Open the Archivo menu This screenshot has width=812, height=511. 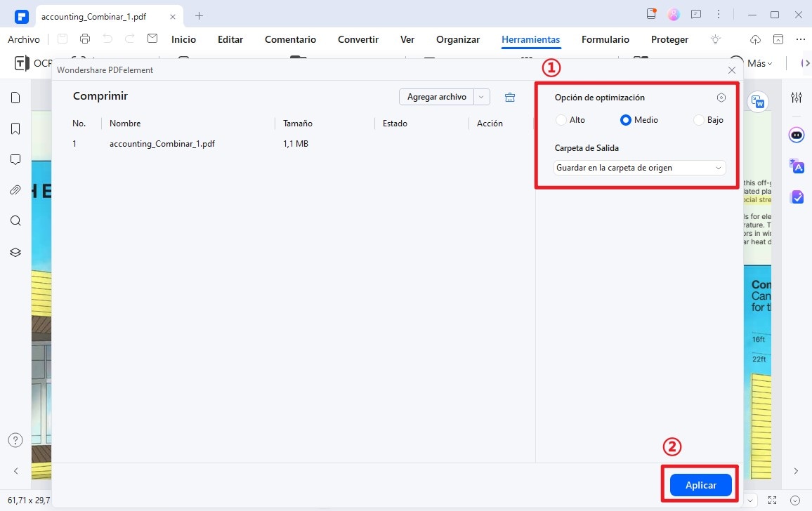(x=24, y=39)
